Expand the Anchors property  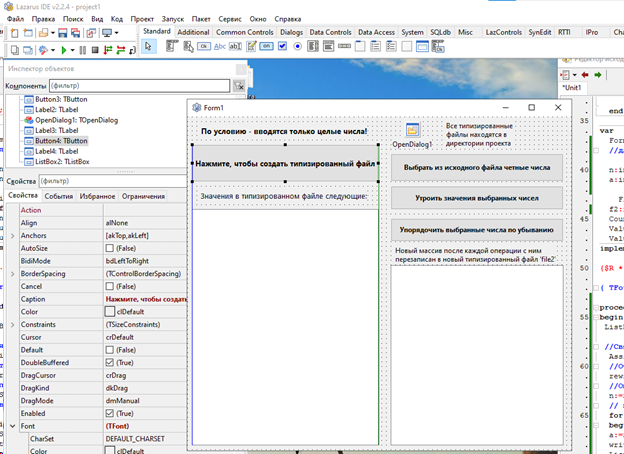[x=13, y=235]
